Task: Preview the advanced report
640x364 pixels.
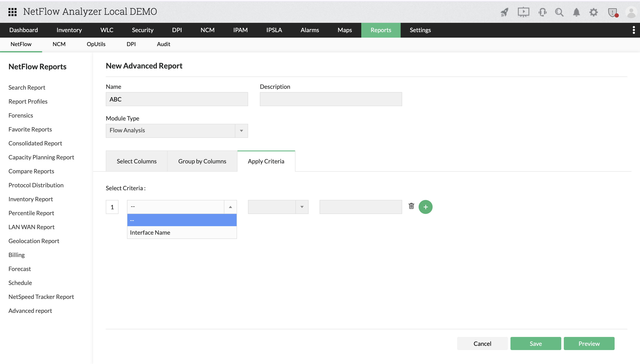Action: pyautogui.click(x=589, y=343)
